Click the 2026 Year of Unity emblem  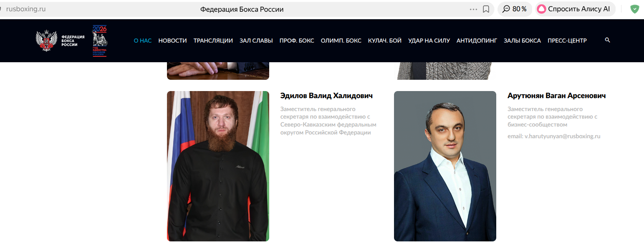point(100,41)
